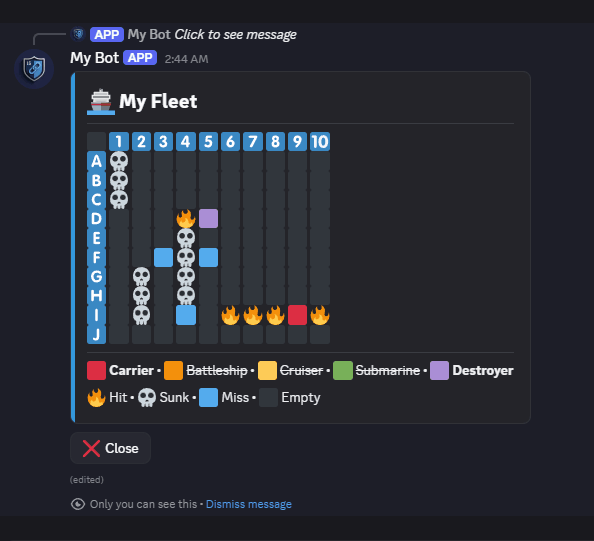Click the fire hit emoji at D4
Screen dimensions: 594x541
pos(186,219)
